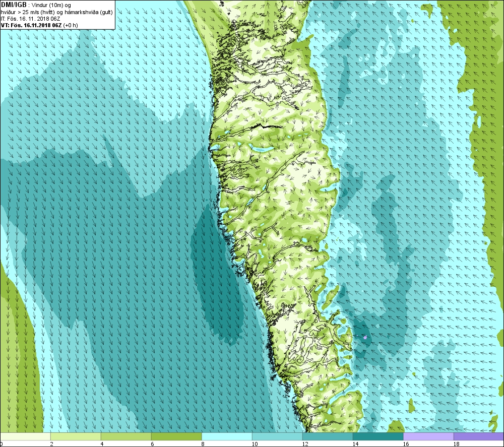Click the 2–4 m/s pale green swatch
Viewport: 504px width, 447px height.
tap(76, 436)
